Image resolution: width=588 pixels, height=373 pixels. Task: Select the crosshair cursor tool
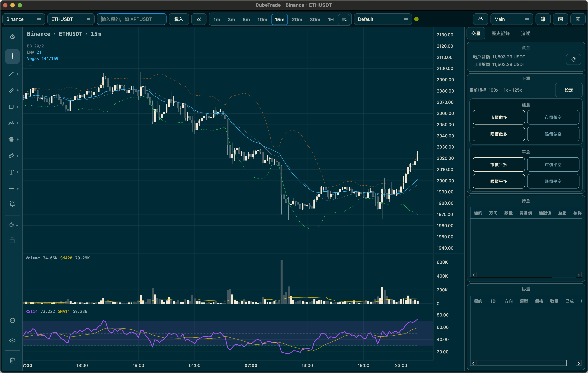click(x=12, y=56)
